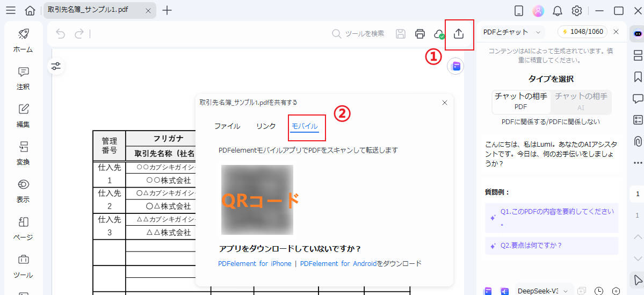
Task: Open the bookmarks panel in the right rail
Action: point(638,77)
